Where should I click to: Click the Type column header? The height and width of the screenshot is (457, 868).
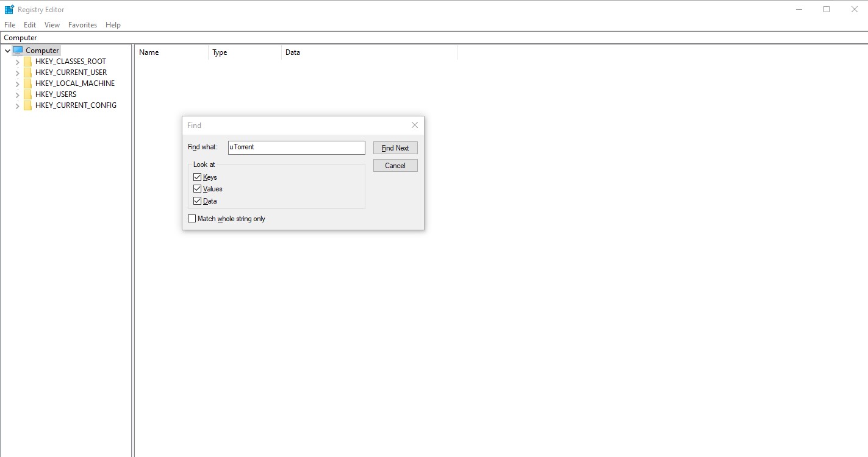(245, 52)
